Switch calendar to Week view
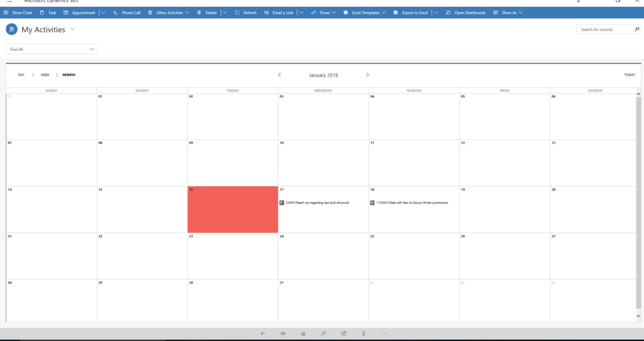This screenshot has width=644, height=341. pyautogui.click(x=45, y=75)
